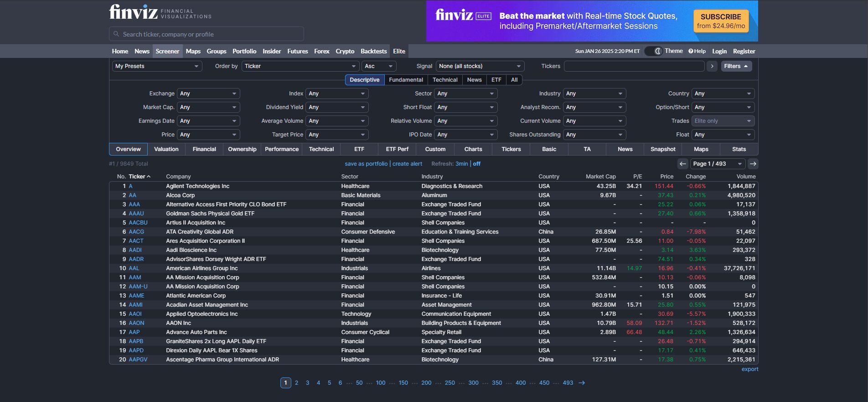Go to next page arrow beside Page 1 / 493
This screenshot has width=868, height=402.
(753, 164)
